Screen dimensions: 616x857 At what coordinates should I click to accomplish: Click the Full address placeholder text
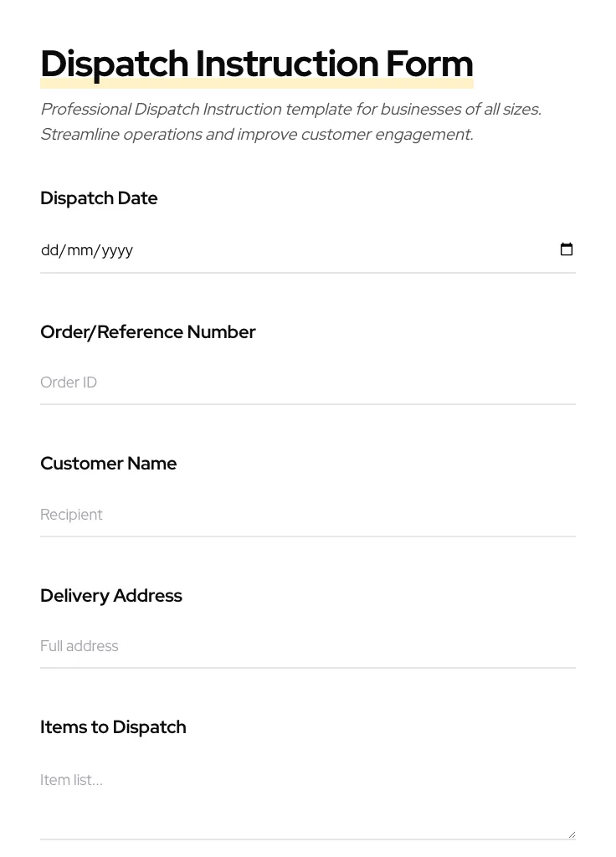pos(80,646)
